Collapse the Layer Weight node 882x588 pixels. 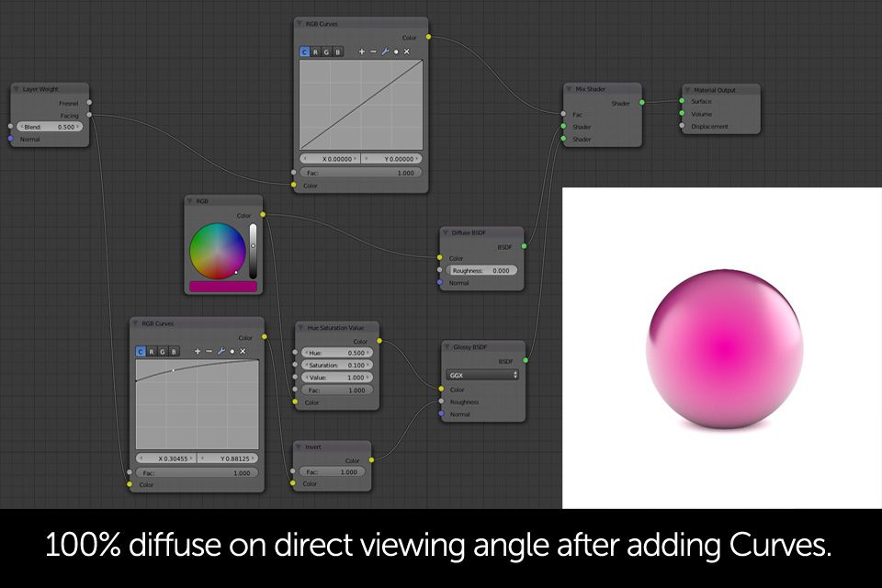pos(17,89)
